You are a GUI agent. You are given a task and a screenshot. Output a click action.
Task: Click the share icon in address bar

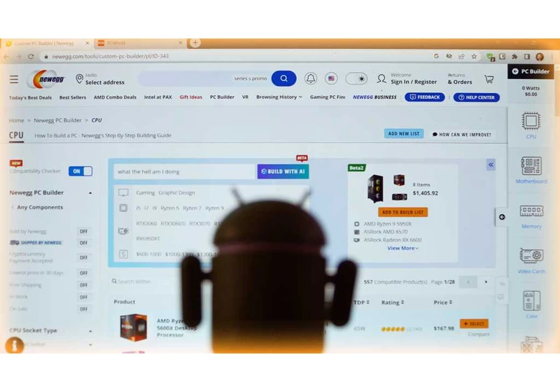point(461,57)
